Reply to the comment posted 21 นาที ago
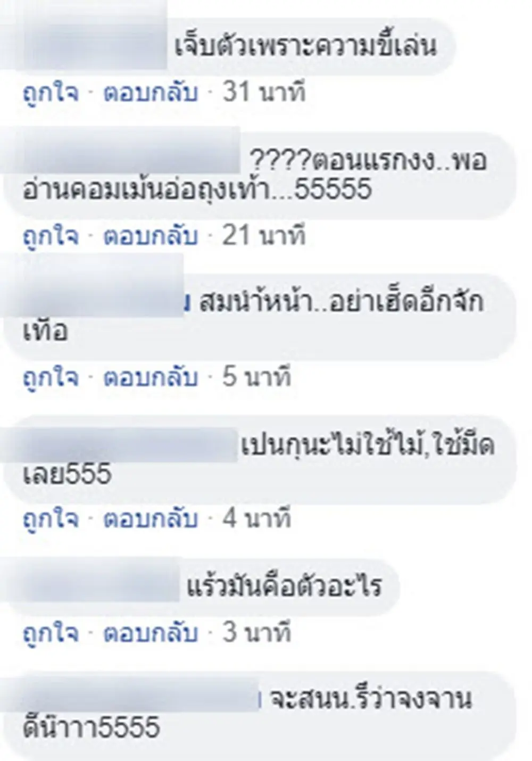The image size is (532, 761). (x=151, y=236)
